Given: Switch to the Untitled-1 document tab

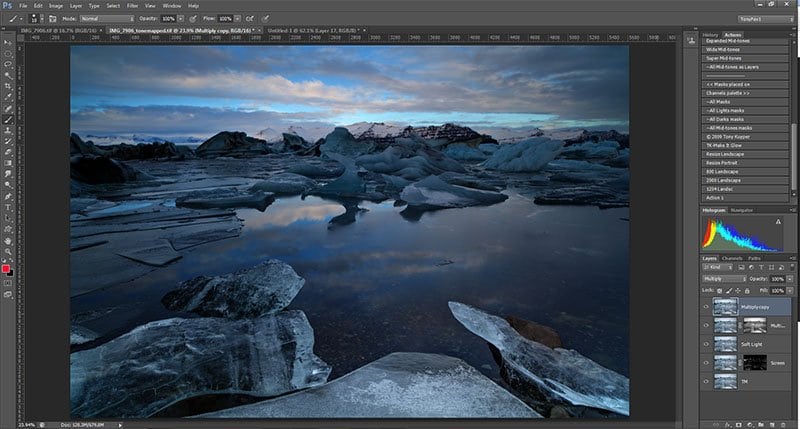Looking at the screenshot, I should point(315,31).
